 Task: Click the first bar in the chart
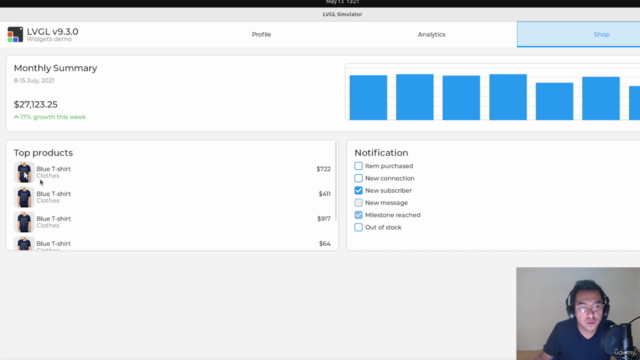(x=368, y=98)
